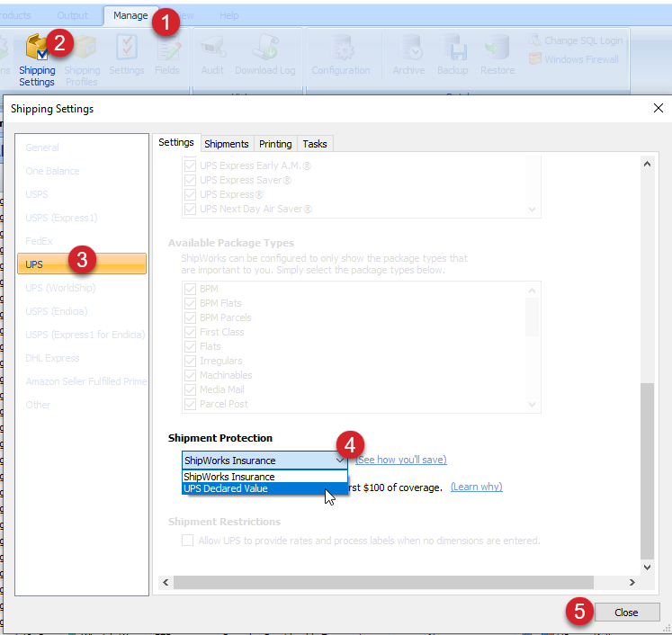Screen dimensions: 672x635
Task: Toggle the Flats package type checkbox
Action: tap(191, 346)
